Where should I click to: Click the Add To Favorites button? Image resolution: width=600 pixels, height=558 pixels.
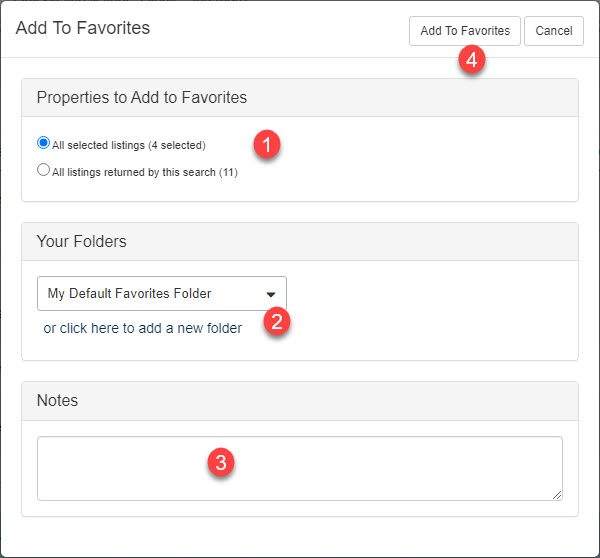pos(465,31)
